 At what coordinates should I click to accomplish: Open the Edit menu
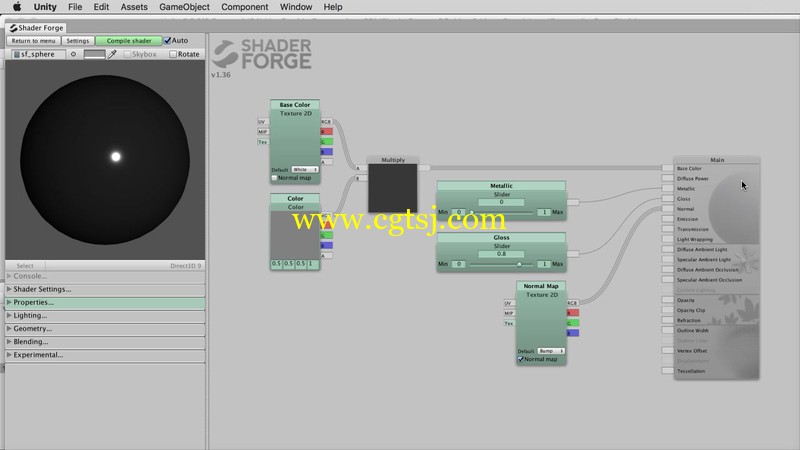point(101,7)
